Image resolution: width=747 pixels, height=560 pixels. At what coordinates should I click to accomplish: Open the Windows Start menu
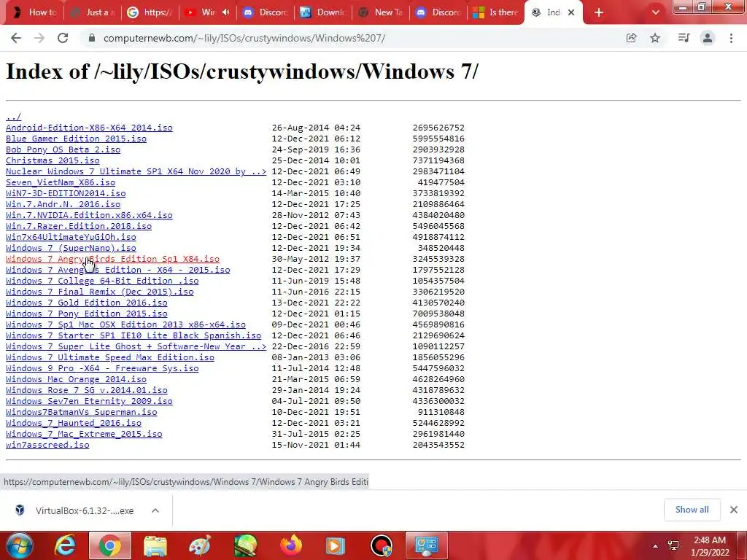pos(19,545)
